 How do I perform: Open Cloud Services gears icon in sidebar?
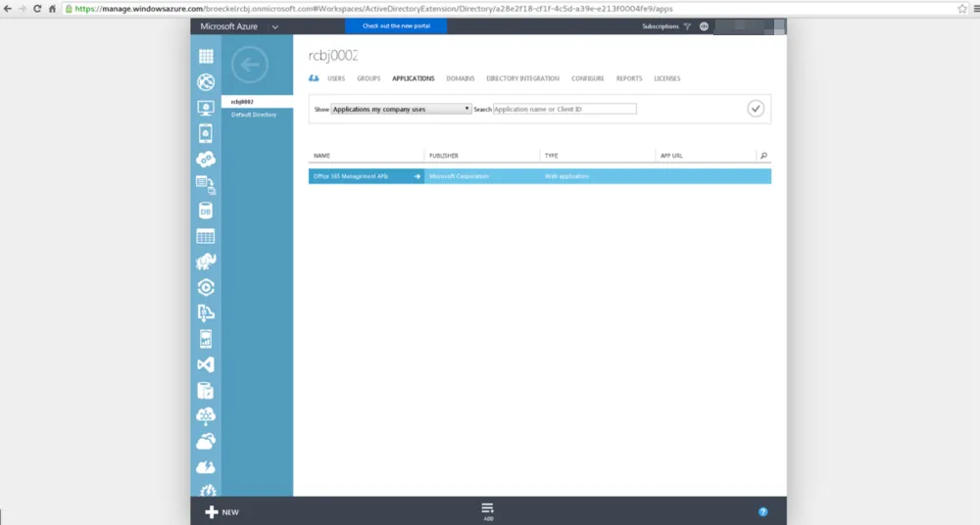[x=206, y=159]
